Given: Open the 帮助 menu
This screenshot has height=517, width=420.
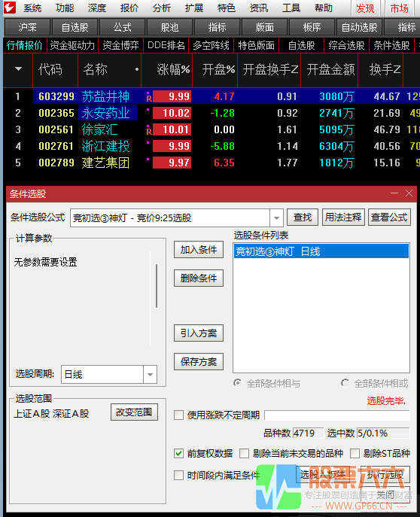Looking at the screenshot, I should [x=324, y=8].
